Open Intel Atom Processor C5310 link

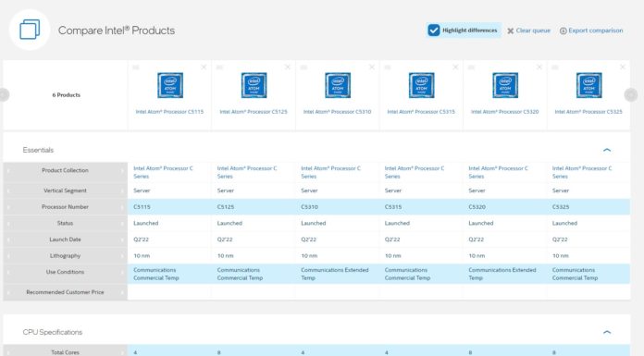click(x=337, y=112)
